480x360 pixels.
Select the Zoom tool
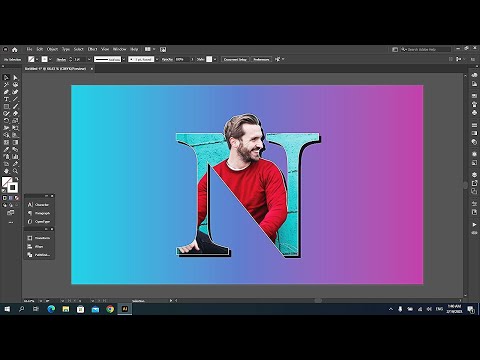[15, 171]
